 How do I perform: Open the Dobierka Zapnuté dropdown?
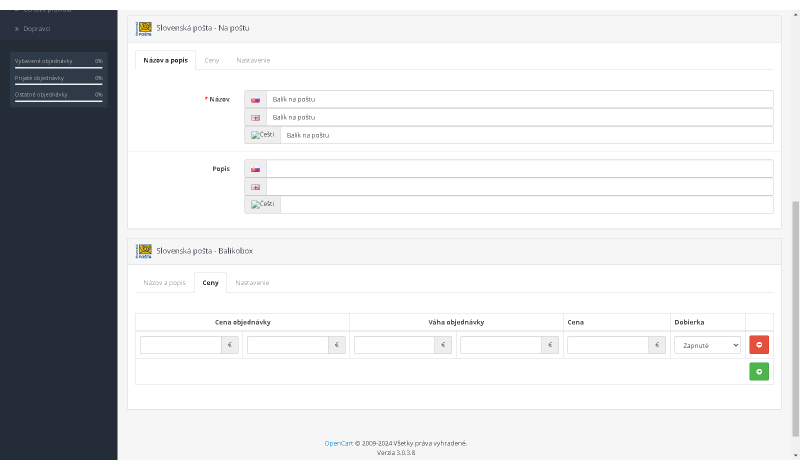pyautogui.click(x=707, y=345)
